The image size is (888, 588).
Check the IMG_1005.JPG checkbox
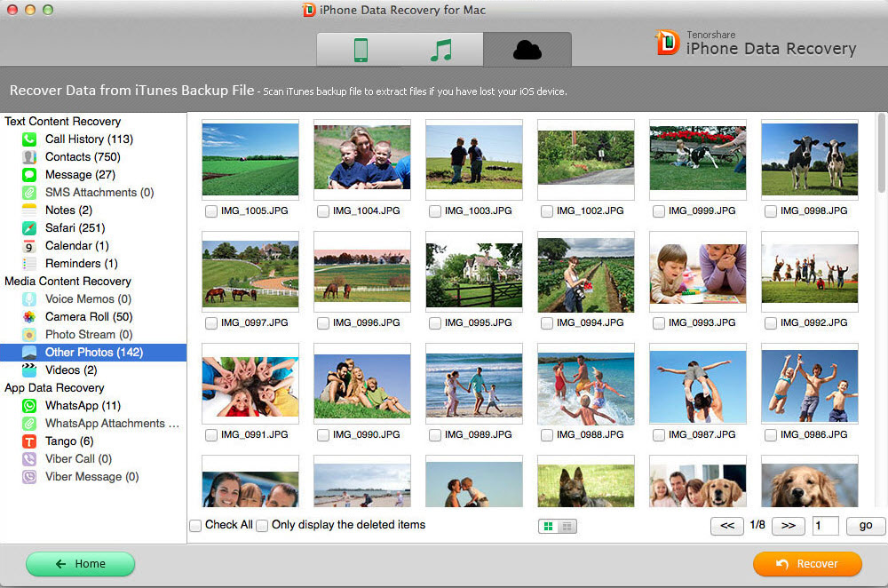pos(211,211)
